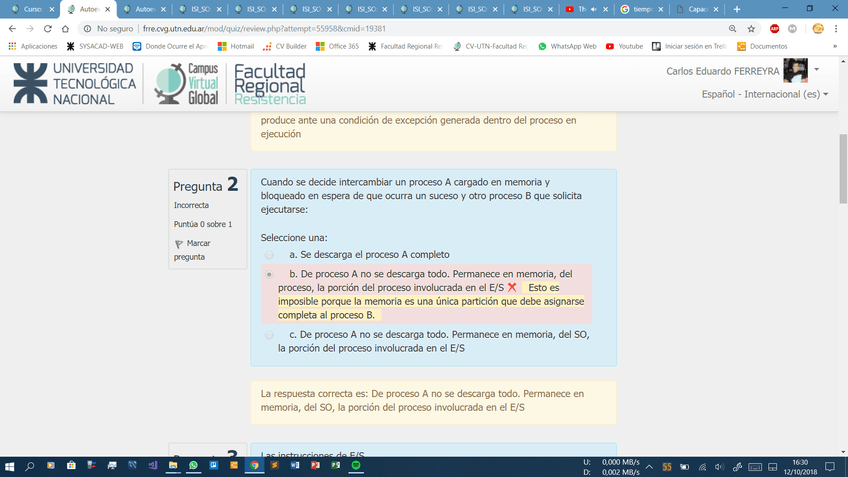This screenshot has width=848, height=477.
Task: Expand the user menu arrow beside profile photo
Action: pos(817,70)
